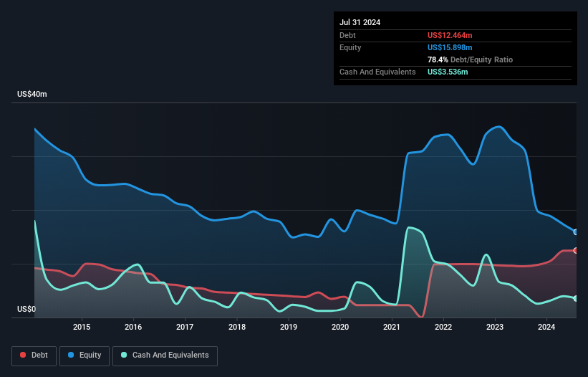Select the 2021 x-axis label
The height and width of the screenshot is (377, 588).
tap(392, 328)
